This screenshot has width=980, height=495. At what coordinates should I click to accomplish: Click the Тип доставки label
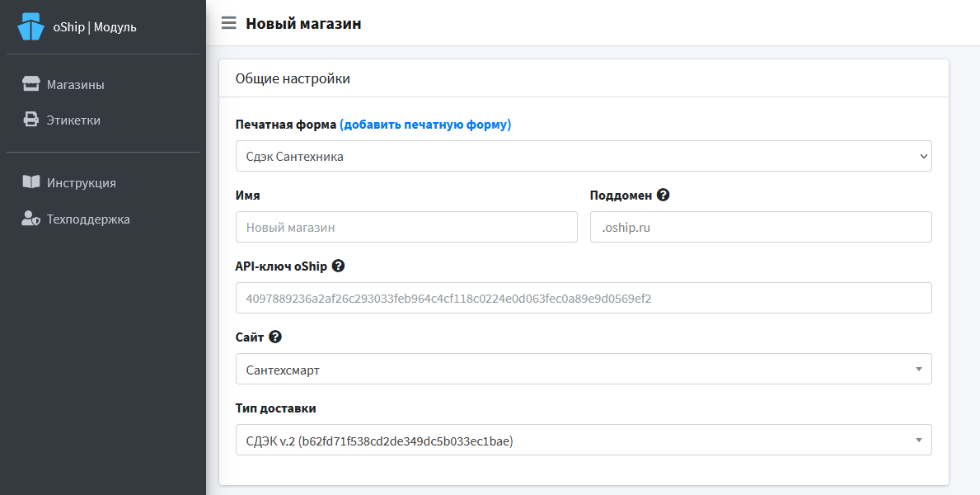click(x=275, y=408)
